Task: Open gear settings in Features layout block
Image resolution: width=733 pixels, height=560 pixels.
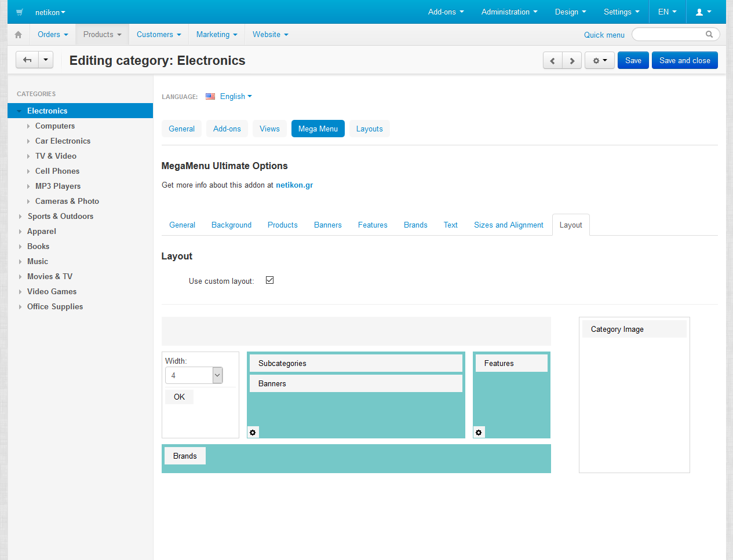Action: pyautogui.click(x=479, y=433)
